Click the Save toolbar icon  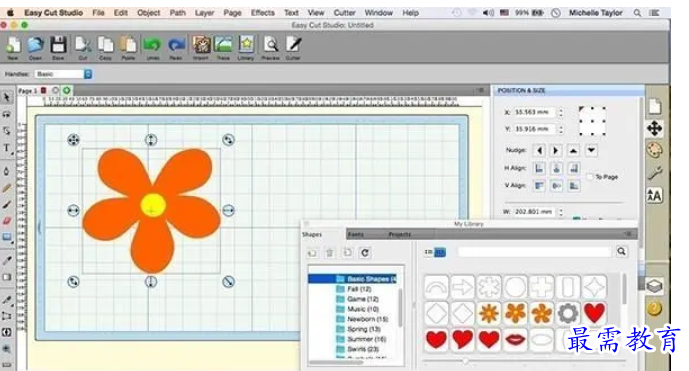[58, 45]
